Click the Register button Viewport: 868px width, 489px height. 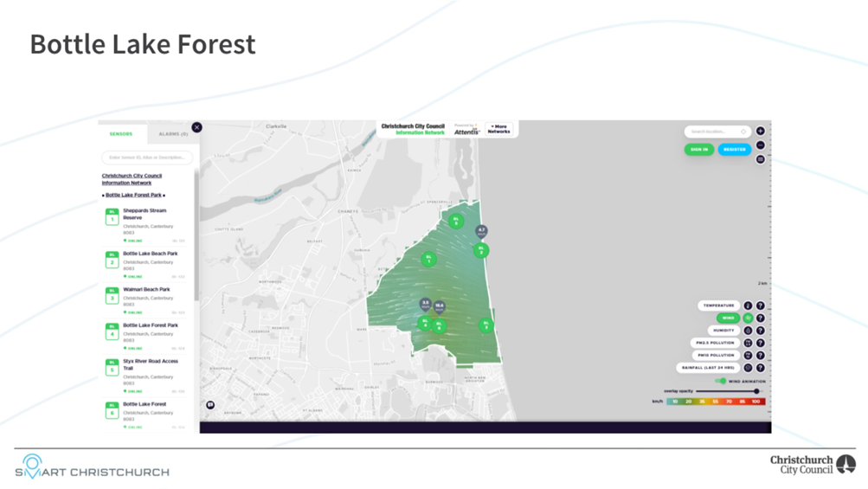pyautogui.click(x=734, y=150)
